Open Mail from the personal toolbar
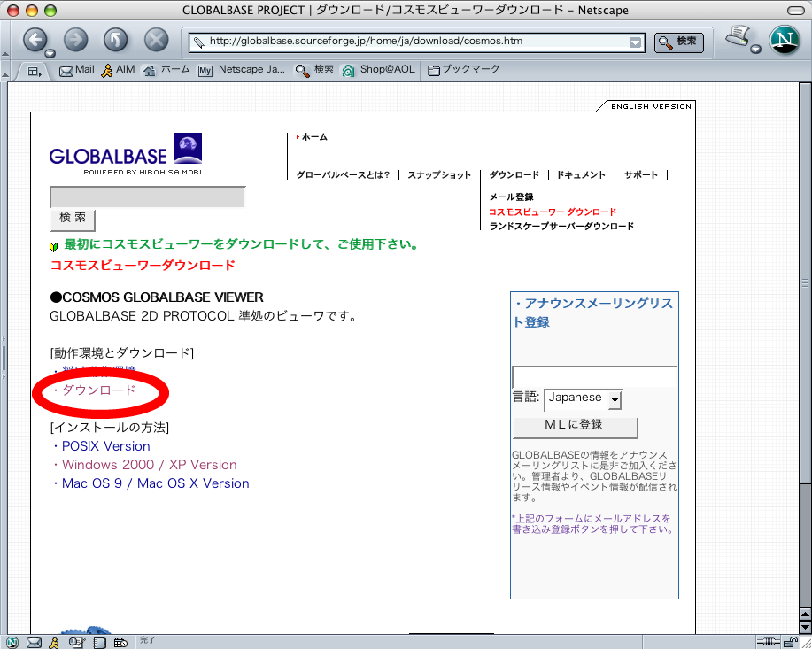This screenshot has height=649, width=812. tap(77, 70)
